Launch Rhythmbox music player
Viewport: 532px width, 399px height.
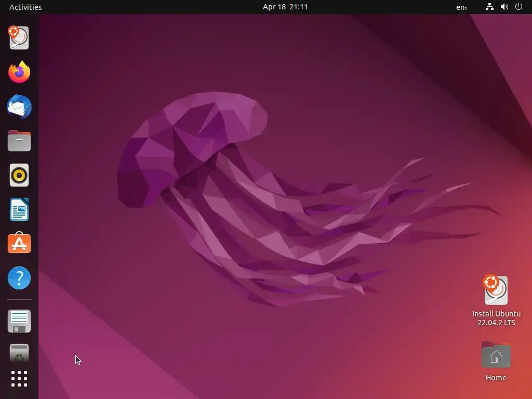(x=19, y=176)
